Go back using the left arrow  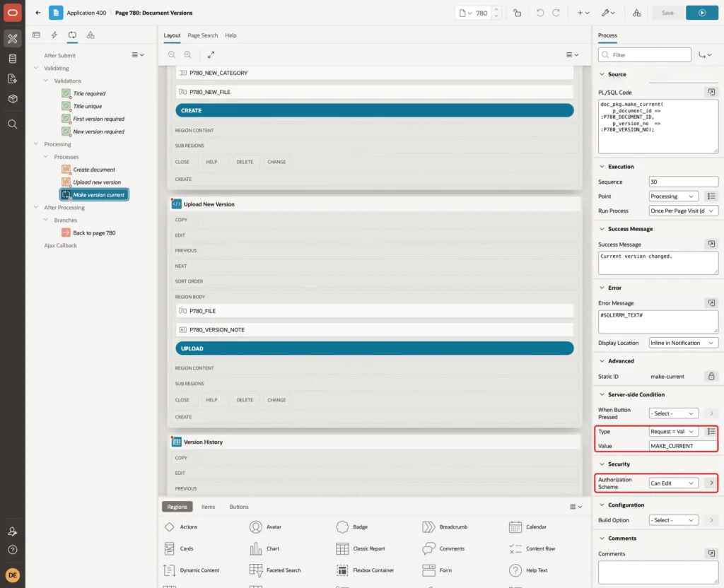[38, 13]
